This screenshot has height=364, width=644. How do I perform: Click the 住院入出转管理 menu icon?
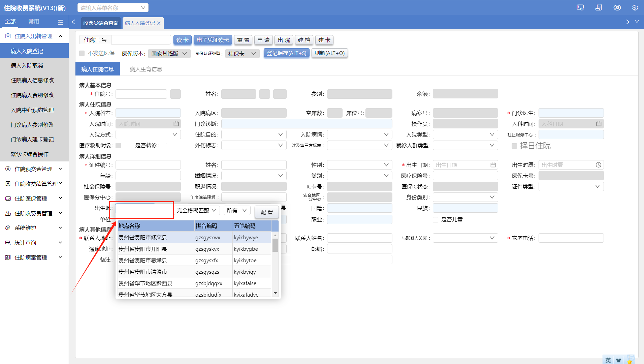[x=8, y=36]
